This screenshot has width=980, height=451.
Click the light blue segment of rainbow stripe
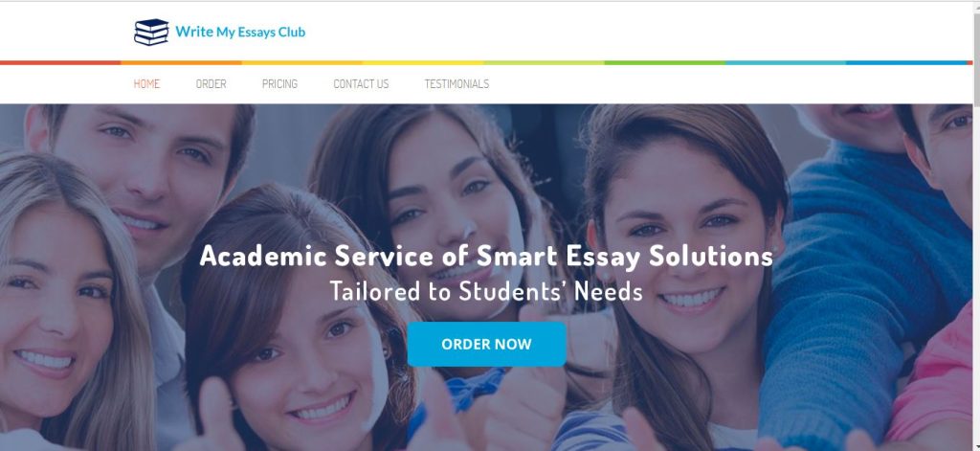click(786, 62)
